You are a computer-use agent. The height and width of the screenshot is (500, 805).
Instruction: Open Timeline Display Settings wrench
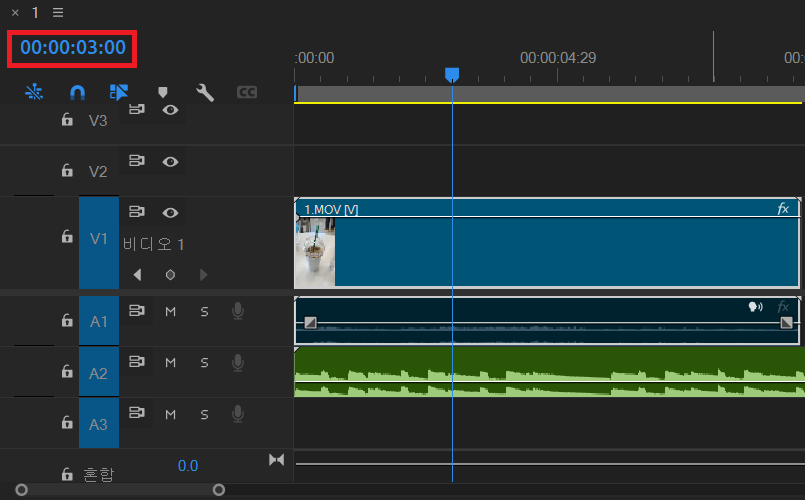(205, 92)
